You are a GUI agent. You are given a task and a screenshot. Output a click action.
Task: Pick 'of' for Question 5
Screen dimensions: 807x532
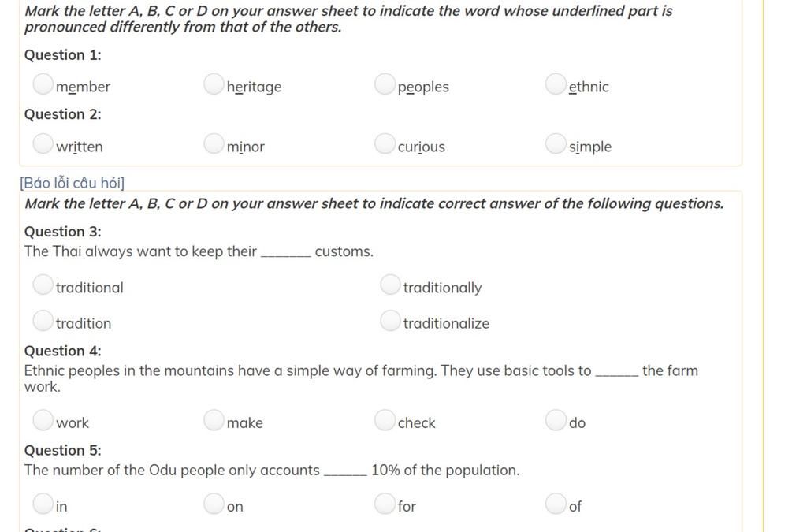point(556,503)
